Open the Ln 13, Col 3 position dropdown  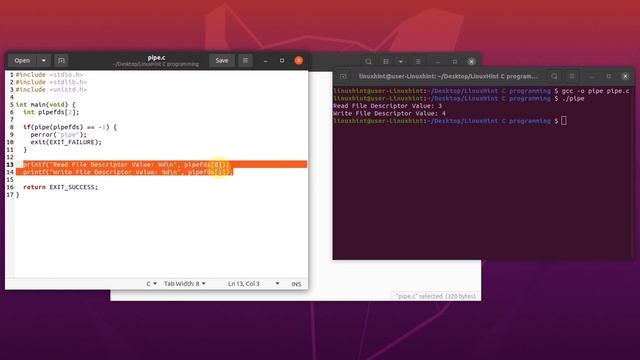(253, 284)
